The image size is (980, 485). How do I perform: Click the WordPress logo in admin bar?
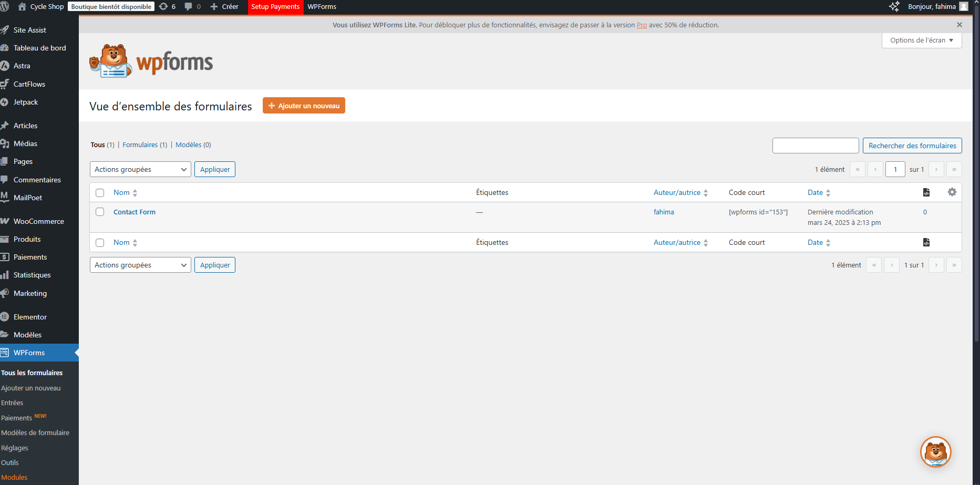5,7
